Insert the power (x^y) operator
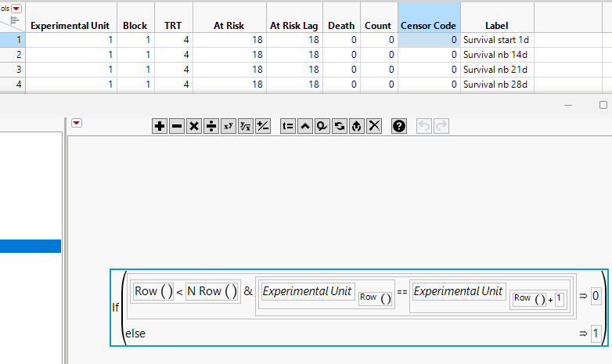This screenshot has width=612, height=364. coord(229,125)
